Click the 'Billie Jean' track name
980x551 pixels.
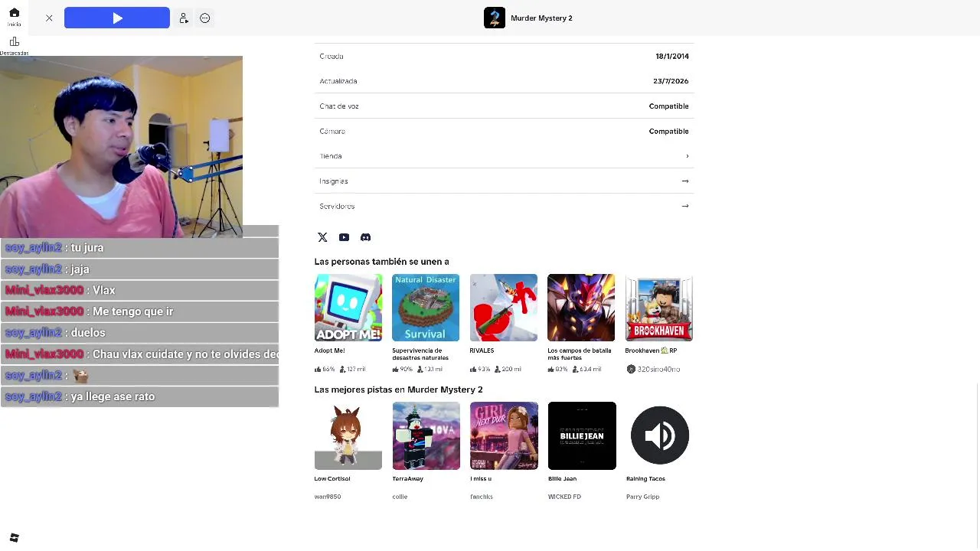[x=562, y=478]
